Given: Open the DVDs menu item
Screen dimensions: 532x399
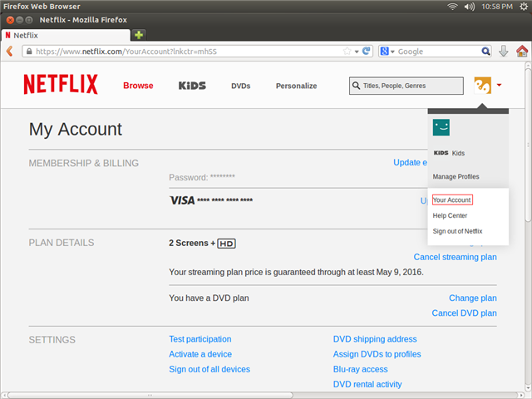Looking at the screenshot, I should coord(240,86).
